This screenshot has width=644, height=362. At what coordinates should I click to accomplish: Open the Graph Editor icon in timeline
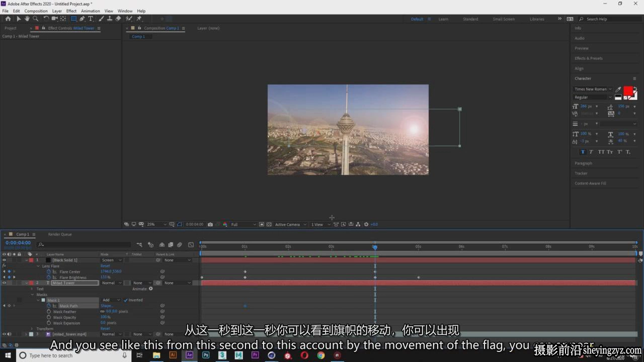[191, 245]
